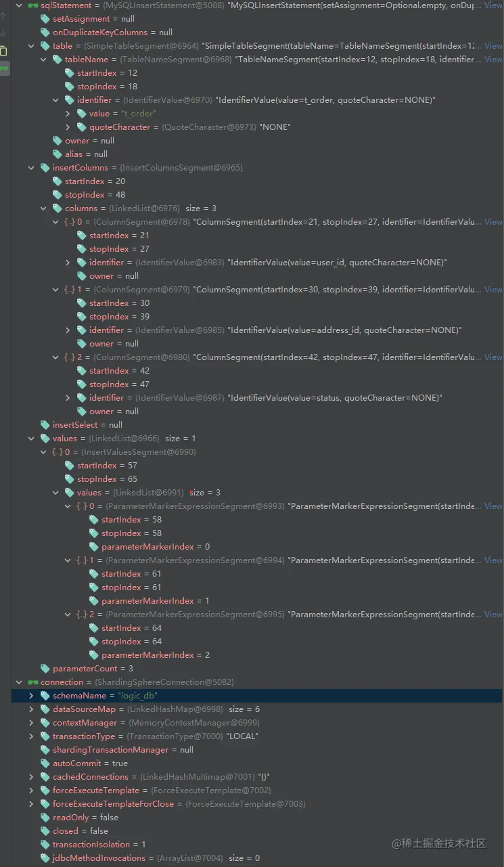
Task: Click the down arrow in left gutter
Action: point(3,32)
